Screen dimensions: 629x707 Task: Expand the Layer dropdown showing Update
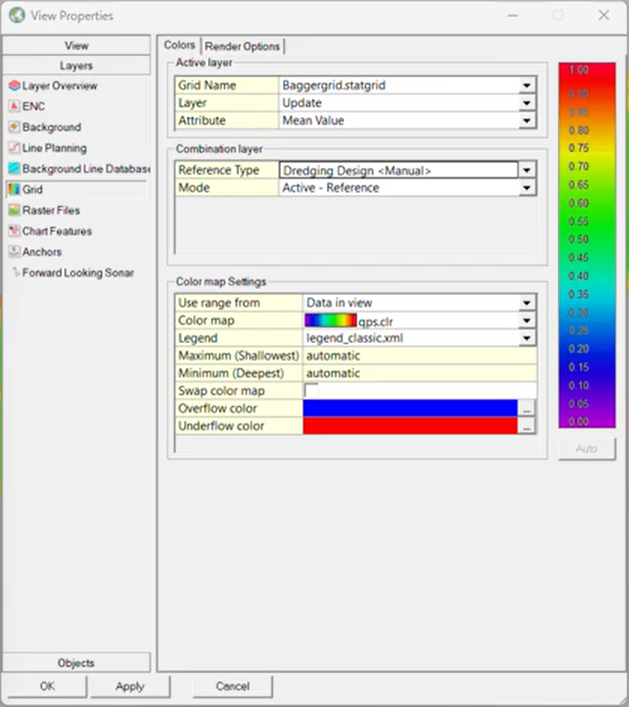(526, 103)
